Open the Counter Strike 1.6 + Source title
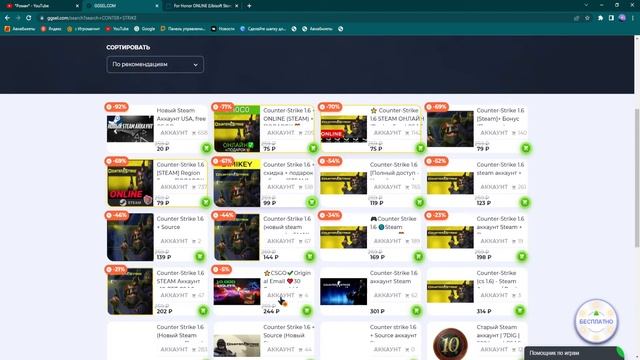Viewport: 640px width, 360px height. click(180, 223)
